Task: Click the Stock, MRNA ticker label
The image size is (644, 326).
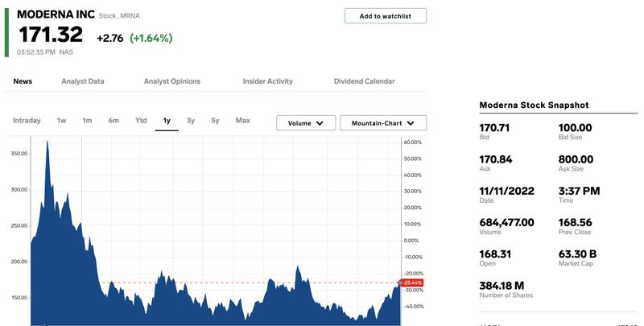Action: click(119, 15)
